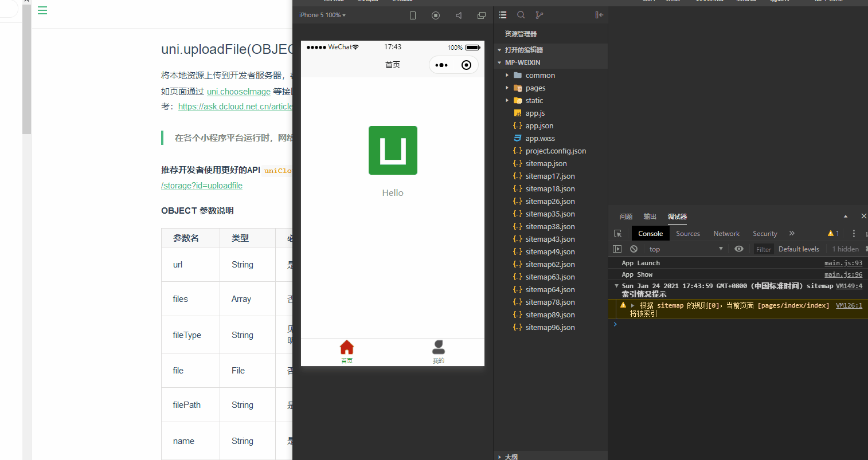
Task: Click the console Filter input
Action: coord(764,249)
